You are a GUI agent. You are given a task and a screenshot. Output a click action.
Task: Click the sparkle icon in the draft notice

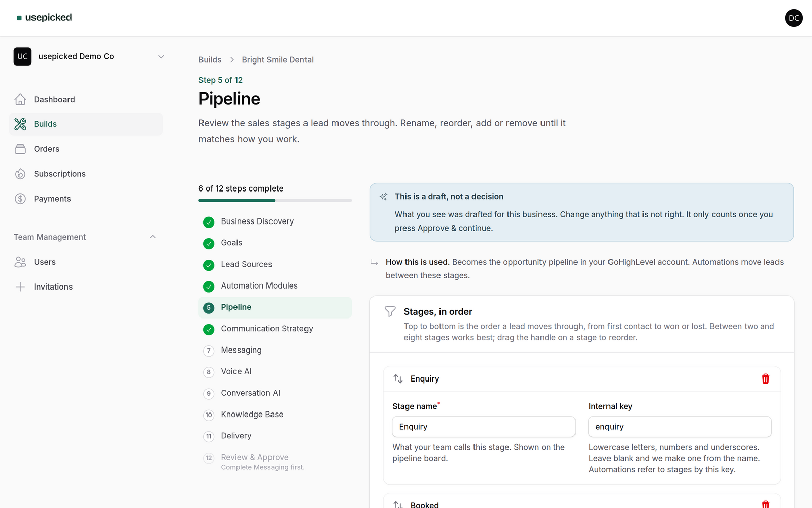[384, 197]
